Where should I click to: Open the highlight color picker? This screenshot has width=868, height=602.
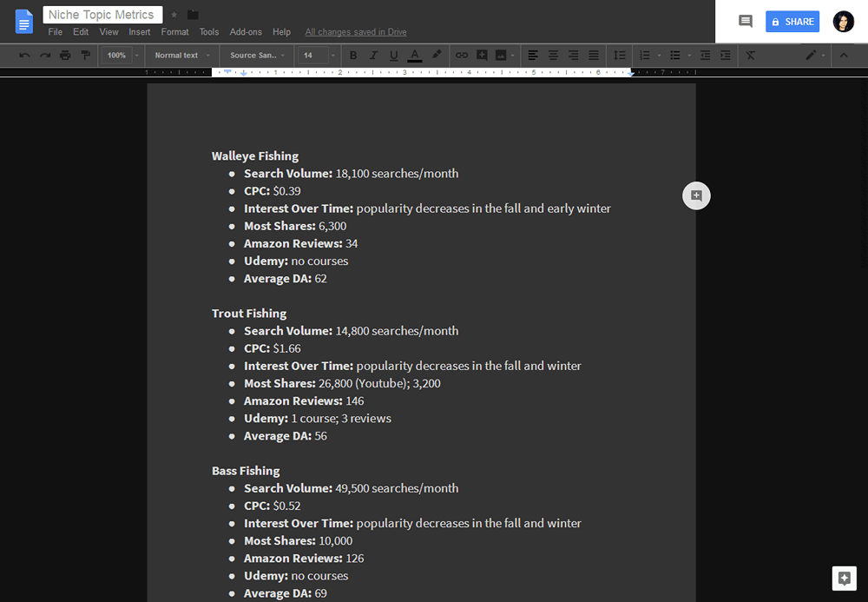click(x=437, y=55)
